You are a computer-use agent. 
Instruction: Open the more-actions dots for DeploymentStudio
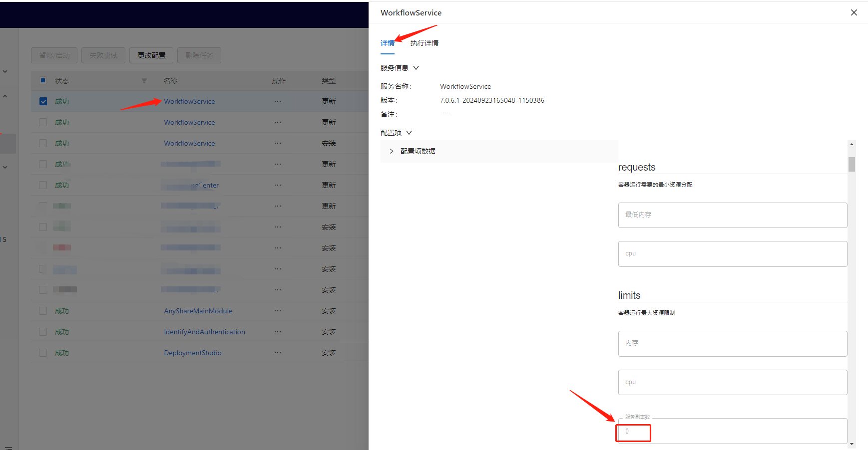point(278,353)
